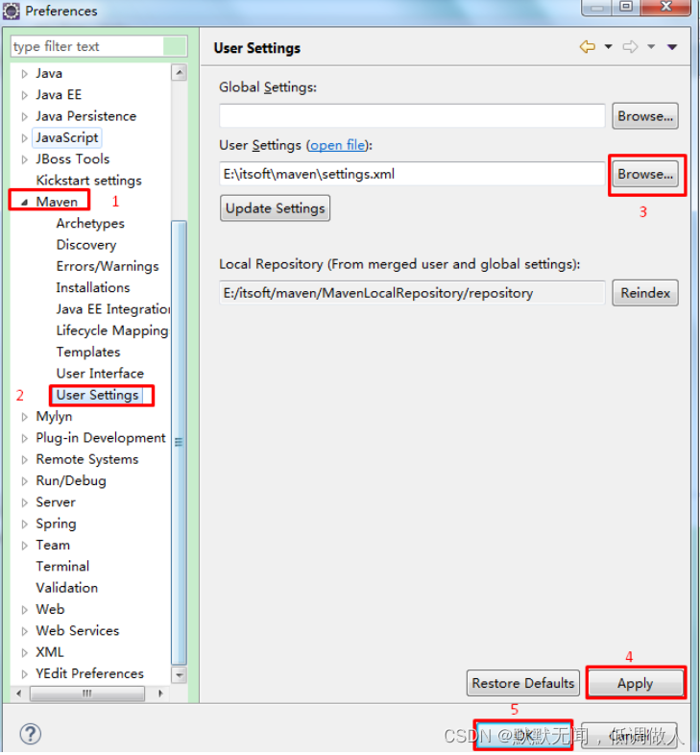The image size is (700, 755).
Task: Expand the Team tree node
Action: pyautogui.click(x=25, y=546)
